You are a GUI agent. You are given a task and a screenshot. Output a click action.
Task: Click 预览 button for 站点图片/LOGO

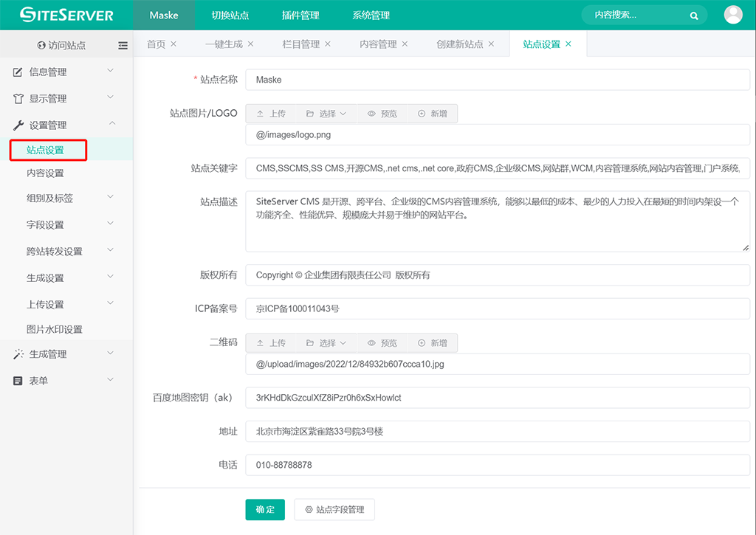coord(382,114)
